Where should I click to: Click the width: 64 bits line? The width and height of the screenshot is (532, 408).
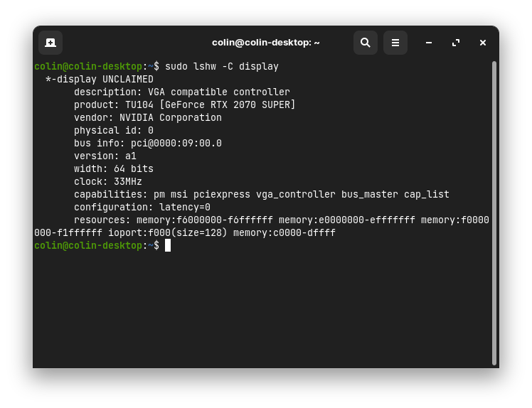pos(114,169)
